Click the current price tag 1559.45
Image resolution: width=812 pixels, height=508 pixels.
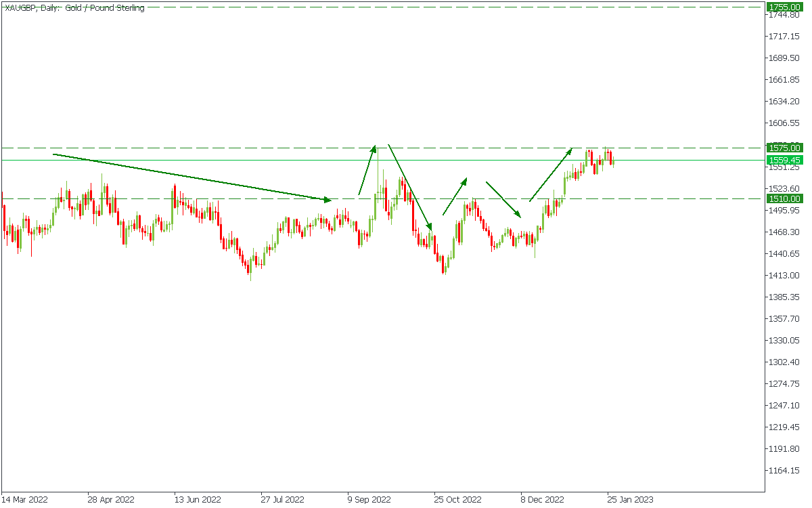pyautogui.click(x=785, y=160)
